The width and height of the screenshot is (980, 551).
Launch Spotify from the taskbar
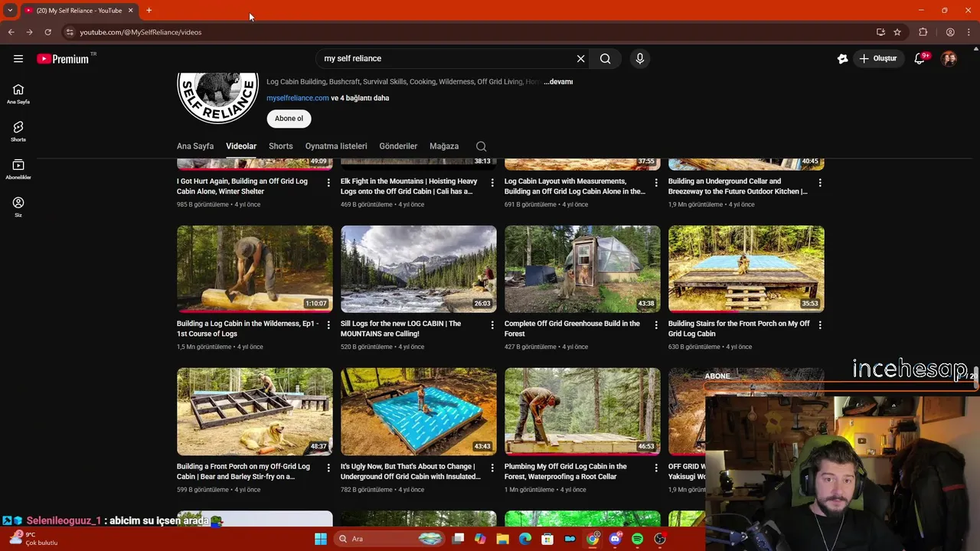[x=638, y=539]
